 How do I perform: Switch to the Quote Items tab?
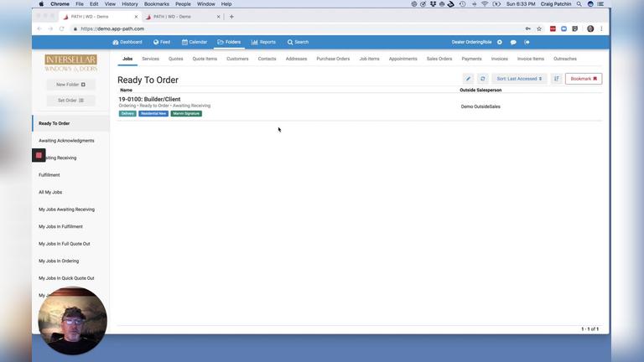coord(205,59)
